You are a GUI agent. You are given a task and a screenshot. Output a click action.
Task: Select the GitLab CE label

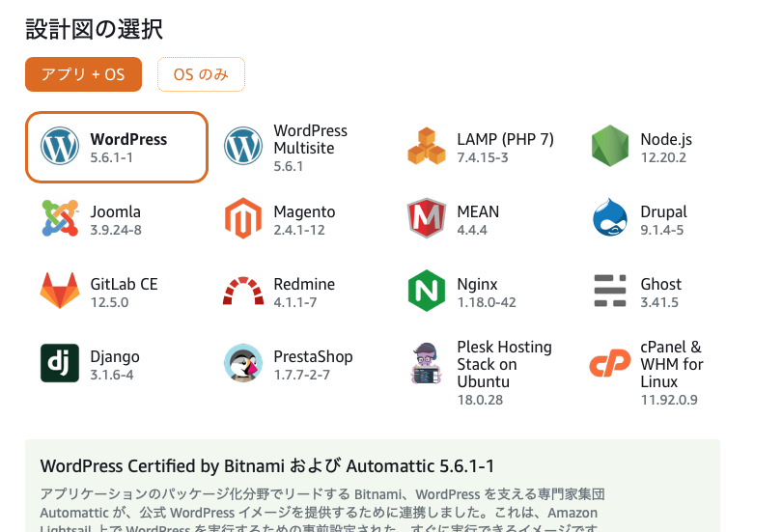124,284
